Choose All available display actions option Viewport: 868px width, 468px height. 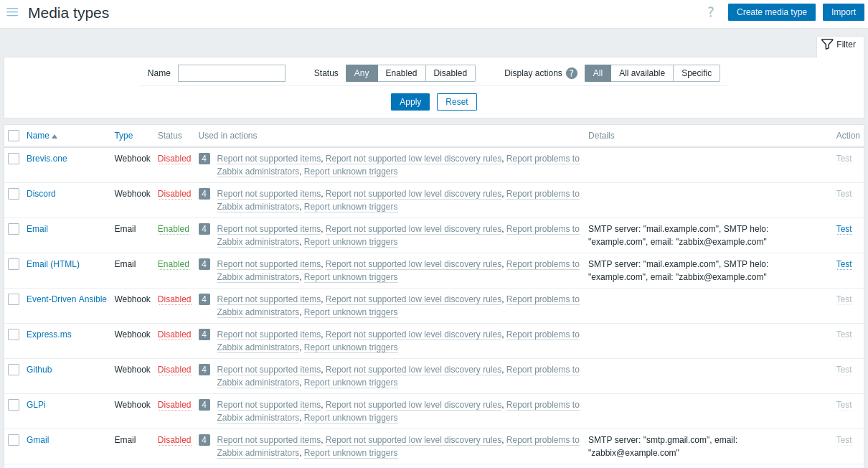point(642,73)
